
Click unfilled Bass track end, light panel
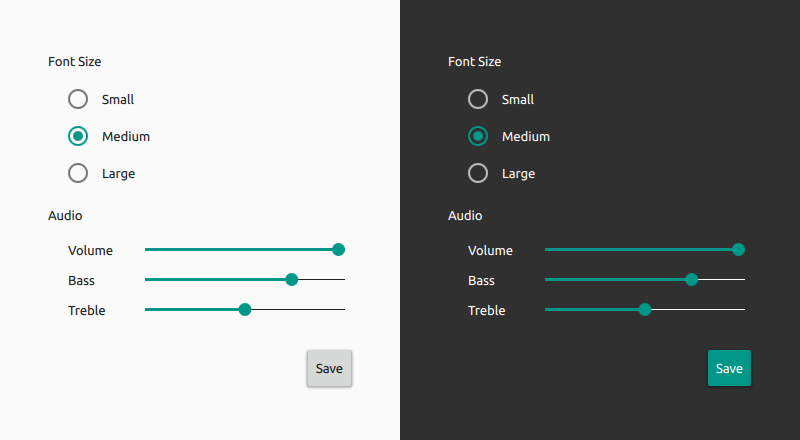tap(340, 280)
